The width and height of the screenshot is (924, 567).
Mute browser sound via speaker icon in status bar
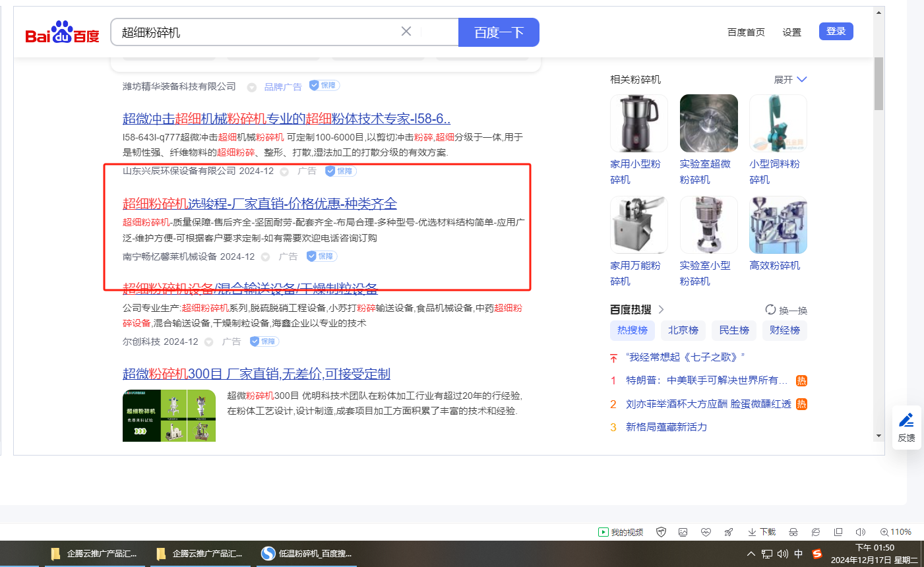[x=860, y=532]
